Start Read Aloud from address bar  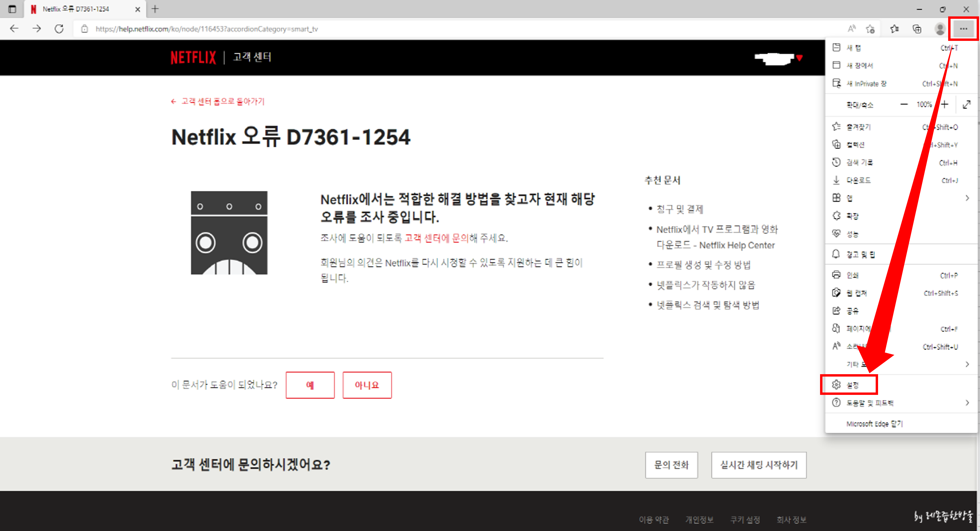[851, 29]
